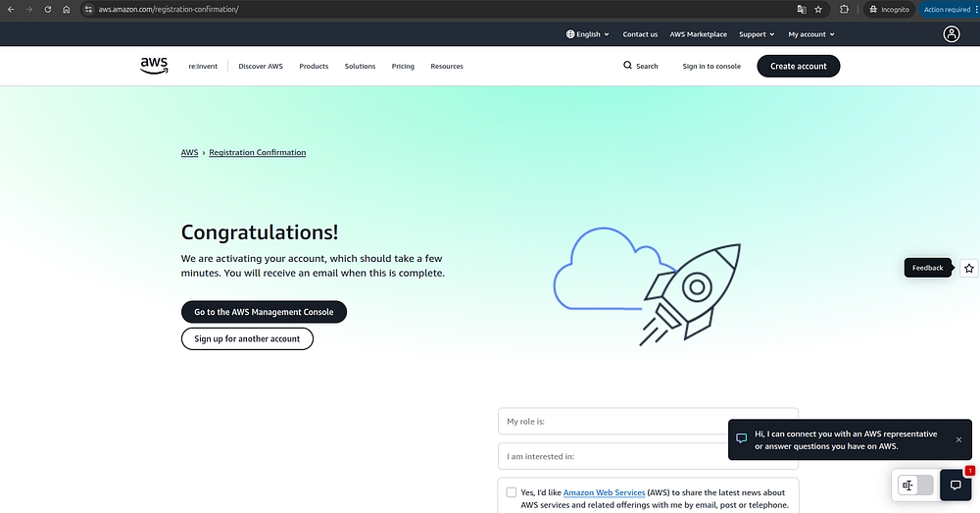Expand the Support dropdown menu

757,34
